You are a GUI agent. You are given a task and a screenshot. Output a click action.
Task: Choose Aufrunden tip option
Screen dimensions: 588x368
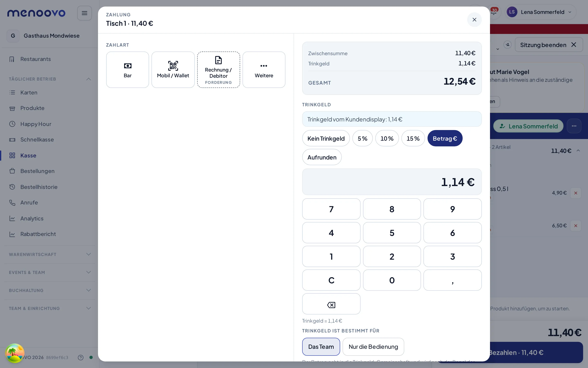(322, 157)
